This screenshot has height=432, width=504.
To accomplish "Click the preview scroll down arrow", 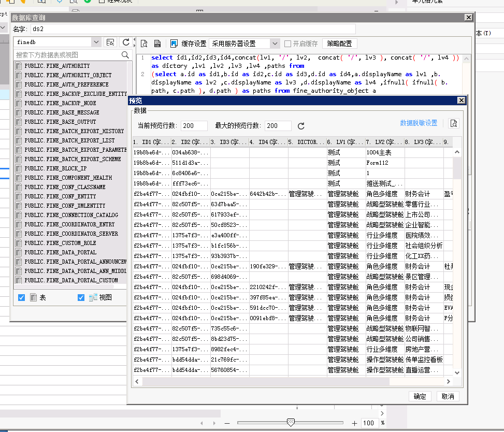I will [457, 373].
